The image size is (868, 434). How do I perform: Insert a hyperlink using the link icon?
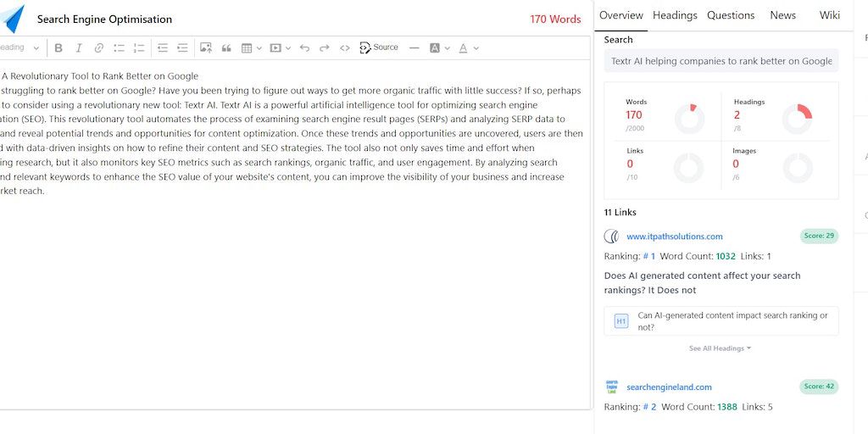click(99, 48)
